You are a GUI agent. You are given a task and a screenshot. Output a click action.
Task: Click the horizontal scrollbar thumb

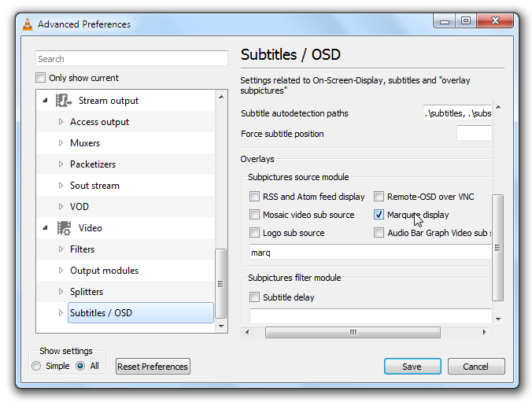point(353,332)
